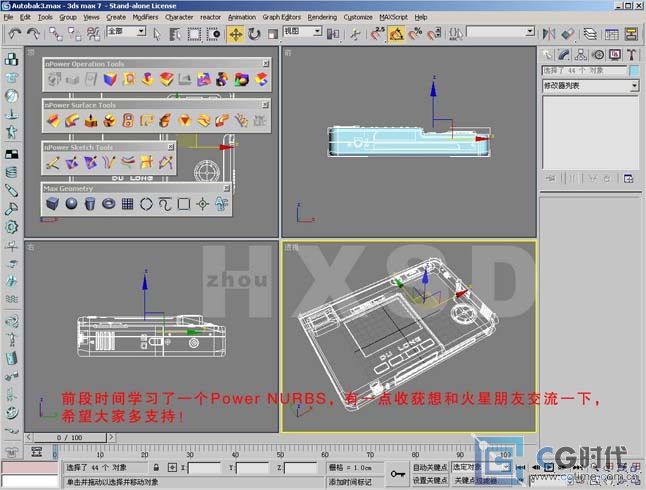The height and width of the screenshot is (490, 646).
Task: Open the Graph Editors menu
Action: [x=281, y=17]
